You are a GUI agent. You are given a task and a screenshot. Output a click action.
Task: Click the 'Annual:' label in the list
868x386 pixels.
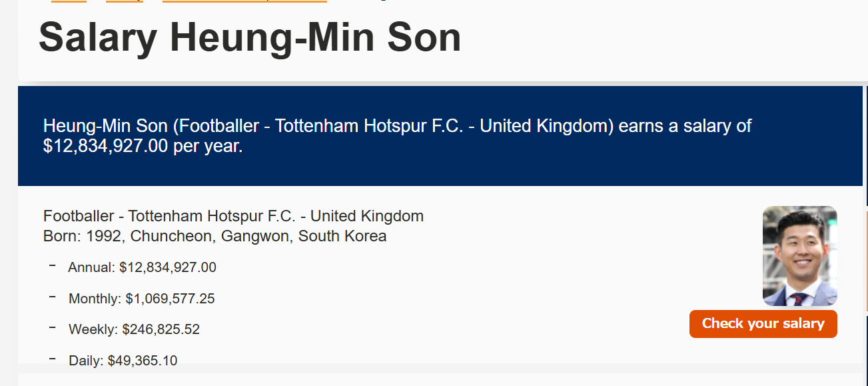91,267
